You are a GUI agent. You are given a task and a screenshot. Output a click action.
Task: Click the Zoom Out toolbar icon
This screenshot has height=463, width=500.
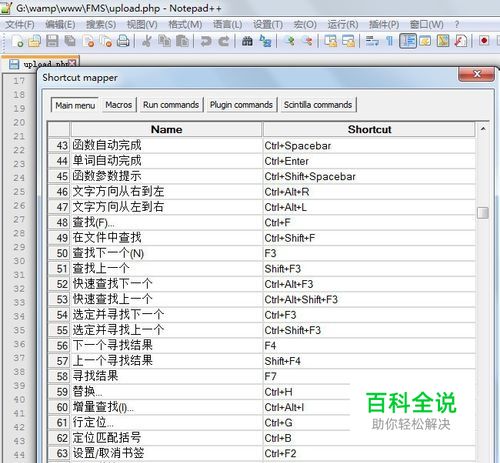tap(308, 41)
